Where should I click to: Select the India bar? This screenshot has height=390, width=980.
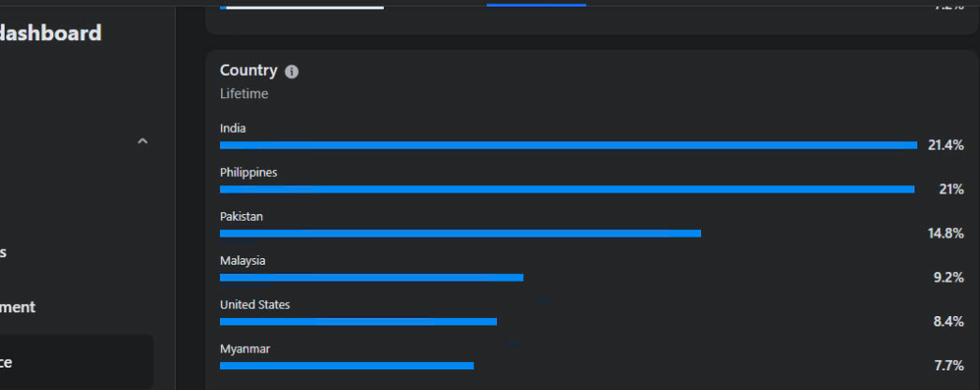569,145
